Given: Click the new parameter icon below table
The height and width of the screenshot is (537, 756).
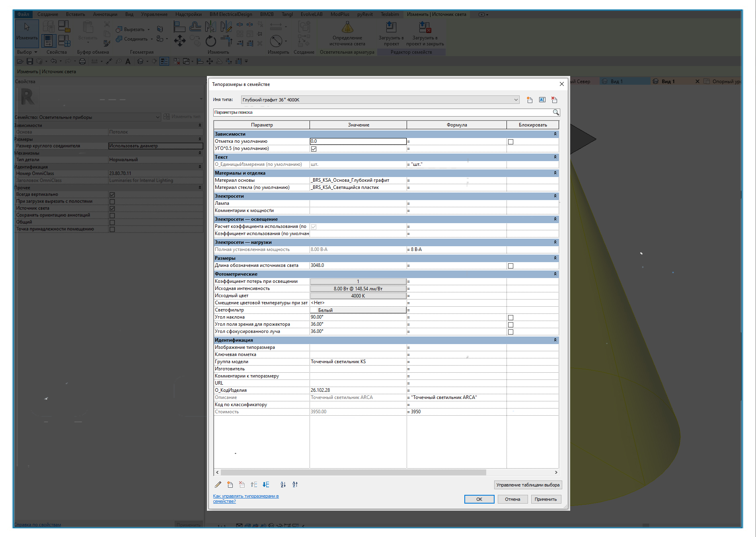Looking at the screenshot, I should [230, 484].
